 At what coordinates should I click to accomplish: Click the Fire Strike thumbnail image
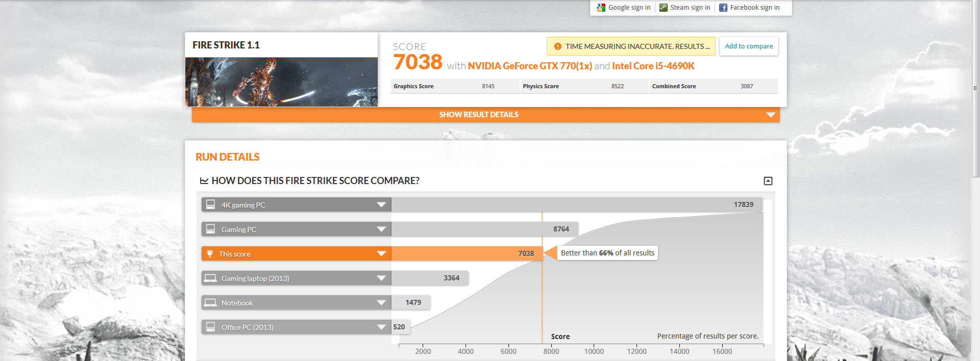281,82
